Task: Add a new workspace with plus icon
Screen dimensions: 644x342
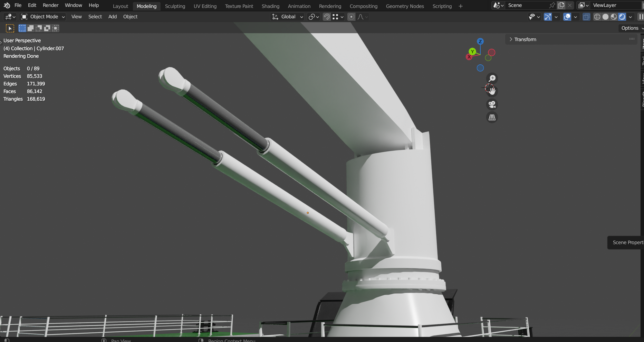Action: click(x=461, y=6)
